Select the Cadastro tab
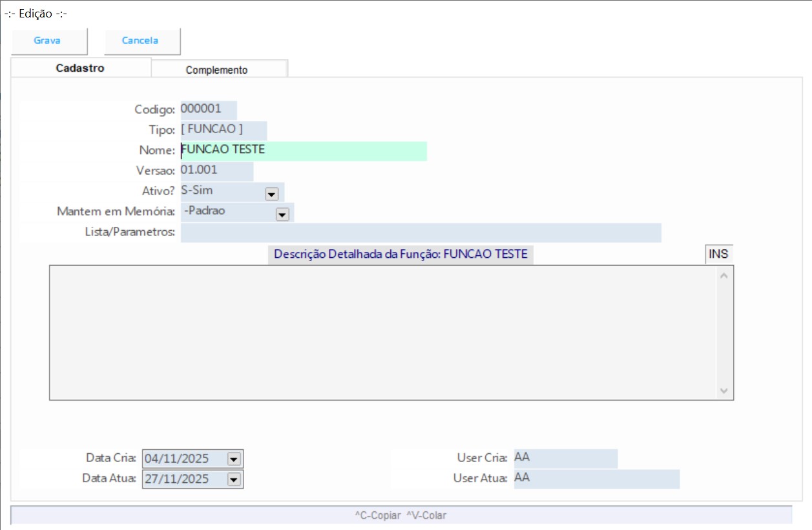Viewport: 812px width, 530px height. click(80, 68)
